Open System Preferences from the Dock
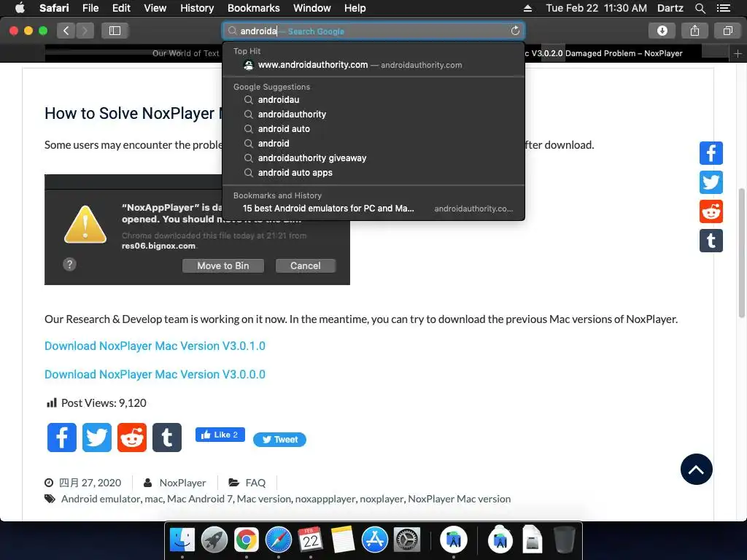The image size is (747, 560). tap(407, 540)
